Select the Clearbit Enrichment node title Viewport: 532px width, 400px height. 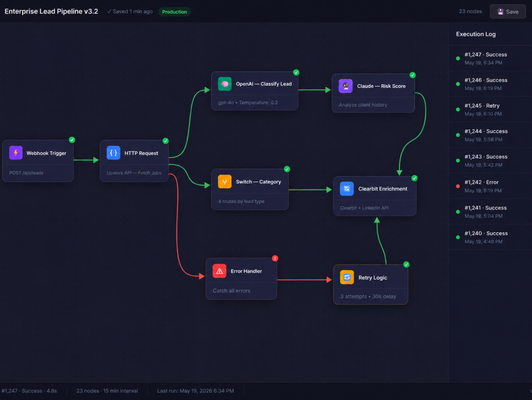coord(383,189)
